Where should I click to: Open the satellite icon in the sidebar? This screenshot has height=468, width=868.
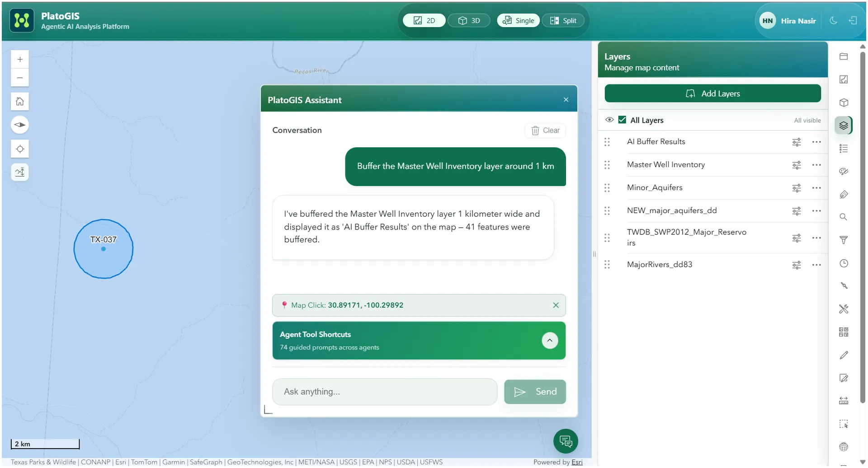tap(844, 286)
